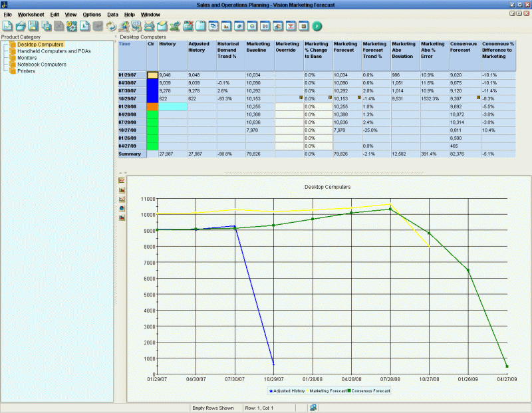
Task: Open the Worksheet menu
Action: point(31,15)
